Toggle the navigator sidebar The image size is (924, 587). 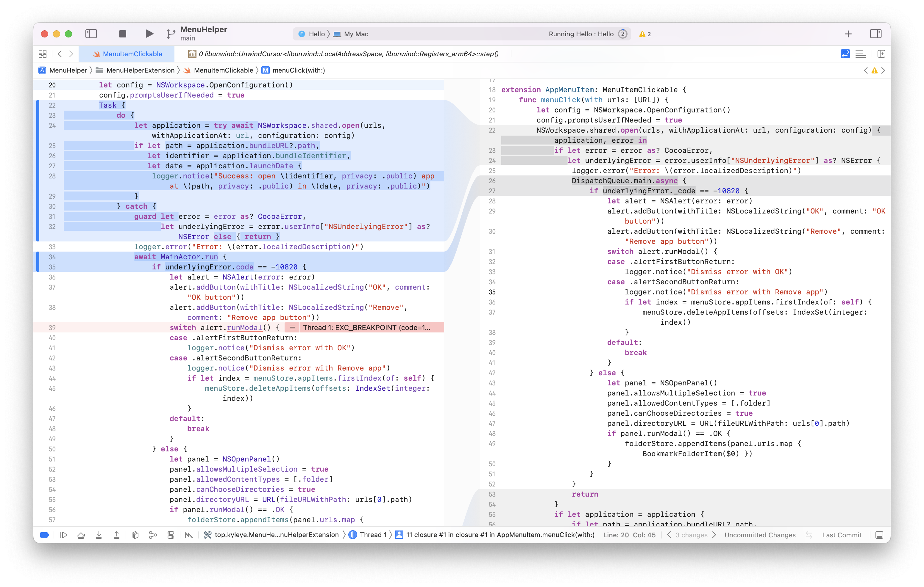tap(91, 34)
